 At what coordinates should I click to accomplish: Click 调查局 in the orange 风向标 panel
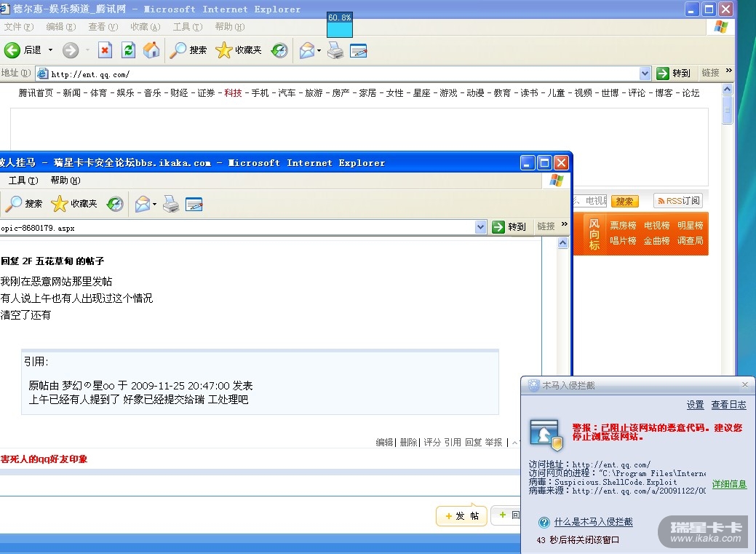click(x=690, y=240)
